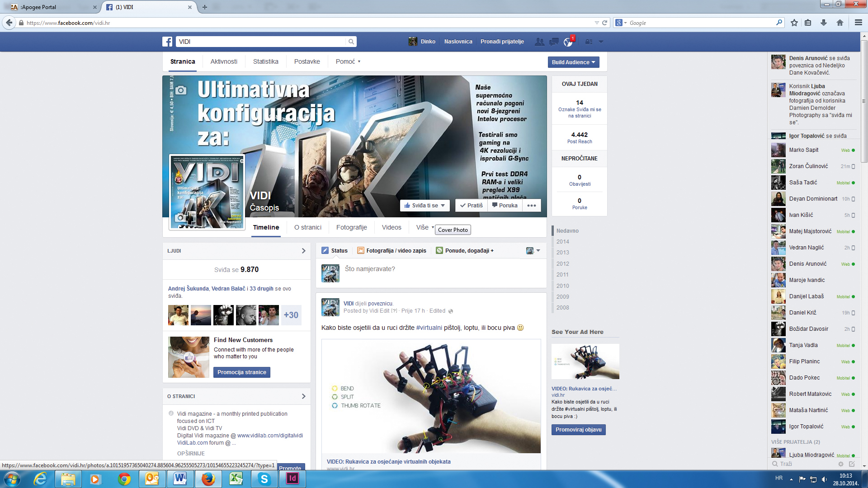Switch to the Statistika tab
The height and width of the screenshot is (488, 868).
[265, 61]
